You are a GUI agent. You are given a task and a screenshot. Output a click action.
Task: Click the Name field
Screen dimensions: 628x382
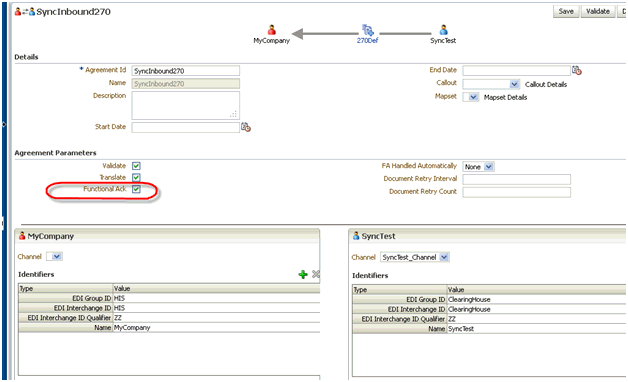coord(186,84)
